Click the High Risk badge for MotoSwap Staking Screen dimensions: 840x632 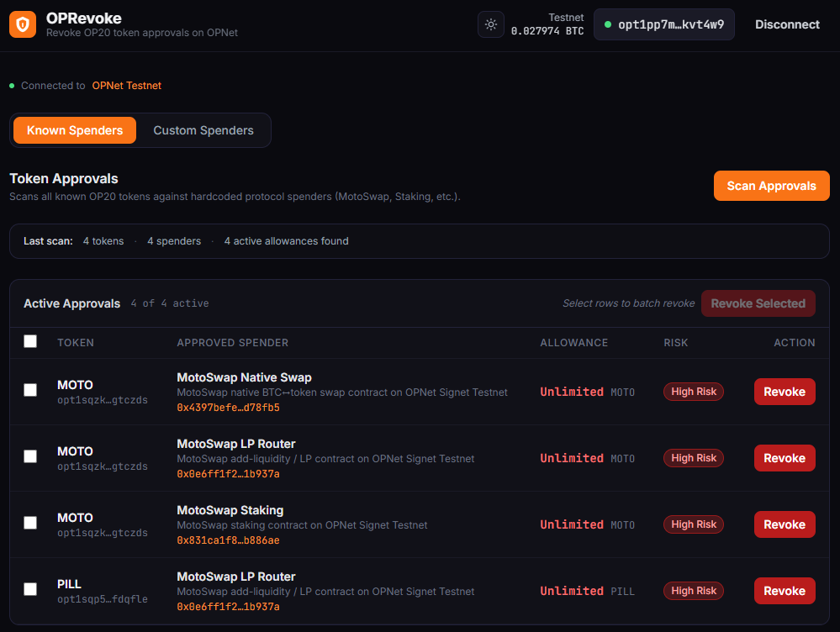click(694, 524)
